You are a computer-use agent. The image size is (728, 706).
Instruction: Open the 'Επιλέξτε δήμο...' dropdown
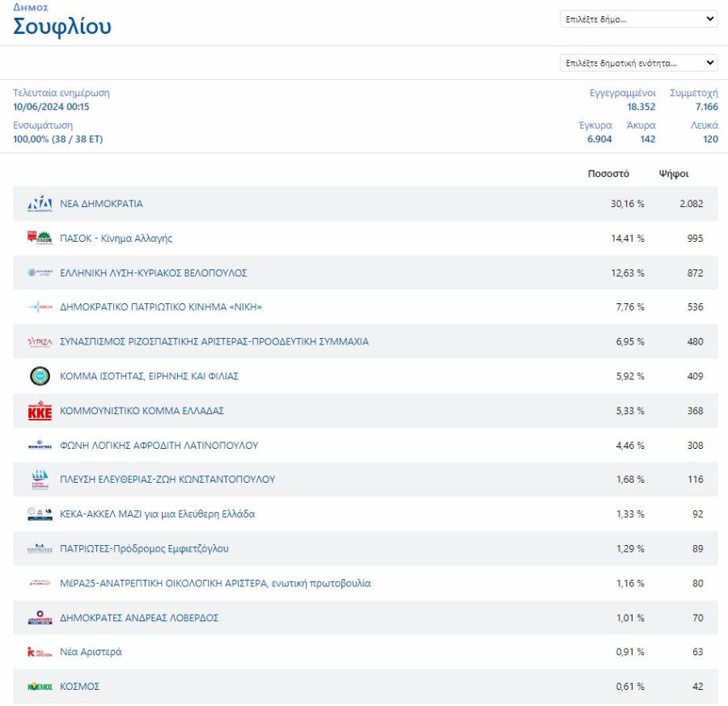point(638,19)
